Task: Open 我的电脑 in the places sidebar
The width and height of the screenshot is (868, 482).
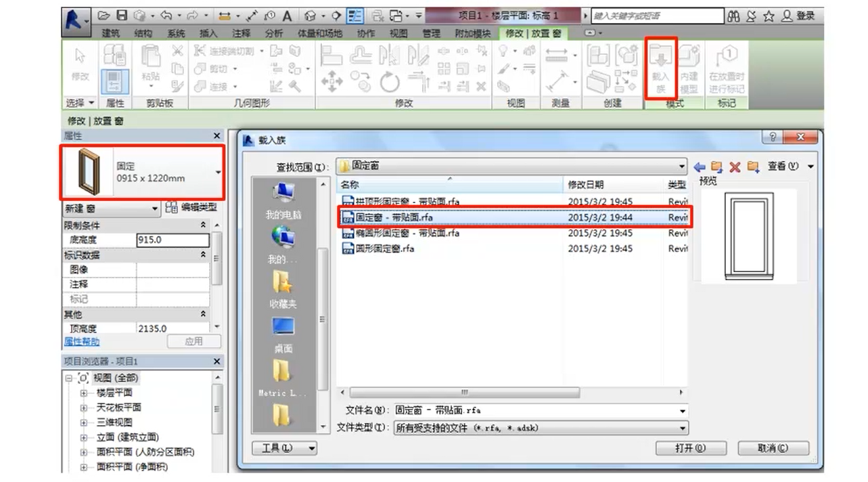Action: tap(283, 200)
